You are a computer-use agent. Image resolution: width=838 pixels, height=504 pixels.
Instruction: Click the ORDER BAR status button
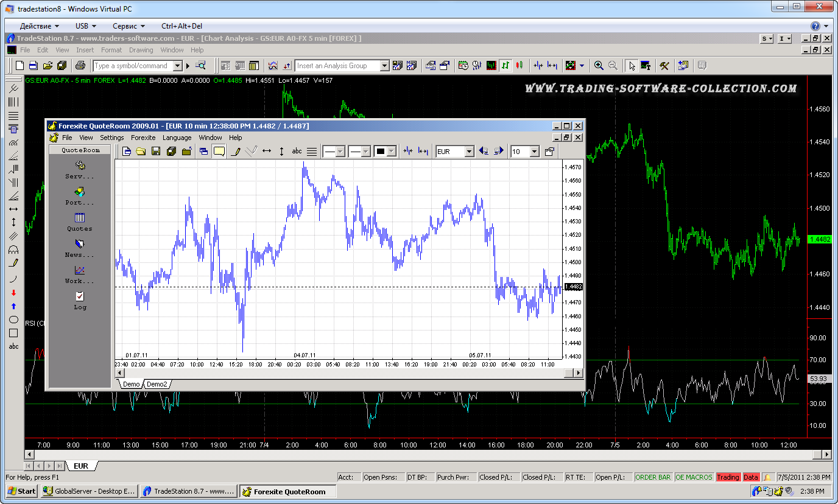[x=653, y=477]
